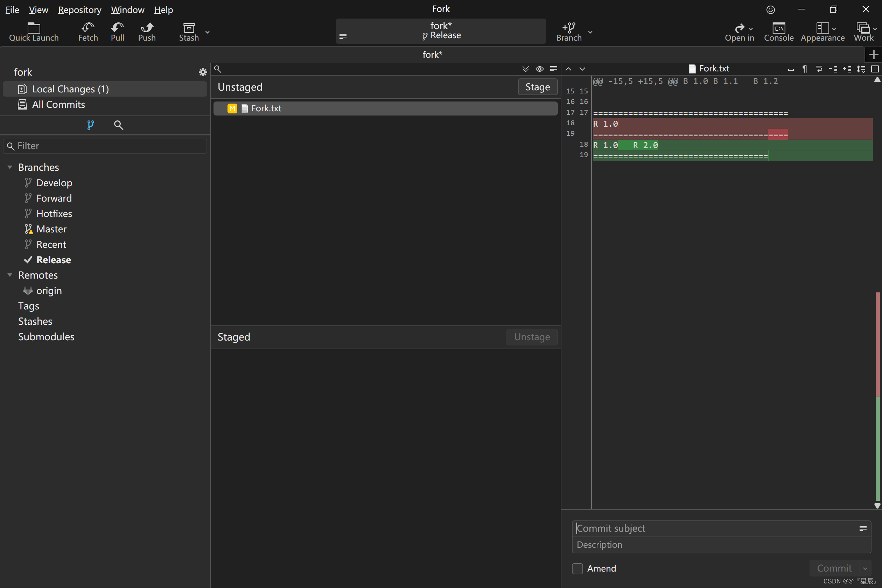Create a new branch with the Branch icon
Image resolution: width=882 pixels, height=588 pixels.
(x=569, y=28)
